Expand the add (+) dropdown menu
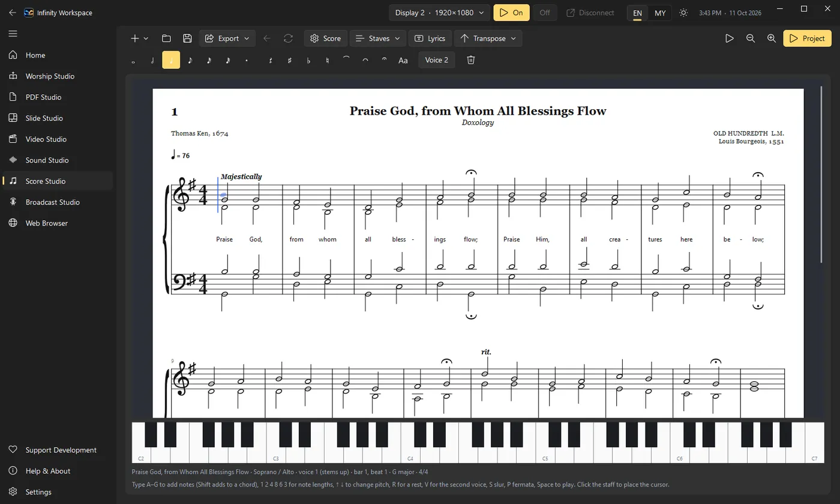The width and height of the screenshot is (840, 504). [139, 38]
